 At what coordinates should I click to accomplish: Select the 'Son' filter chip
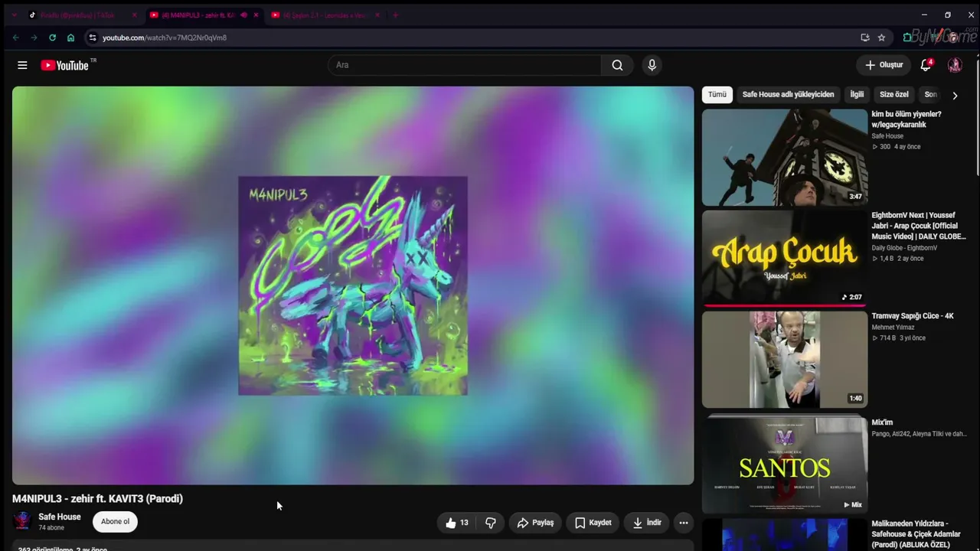[930, 95]
